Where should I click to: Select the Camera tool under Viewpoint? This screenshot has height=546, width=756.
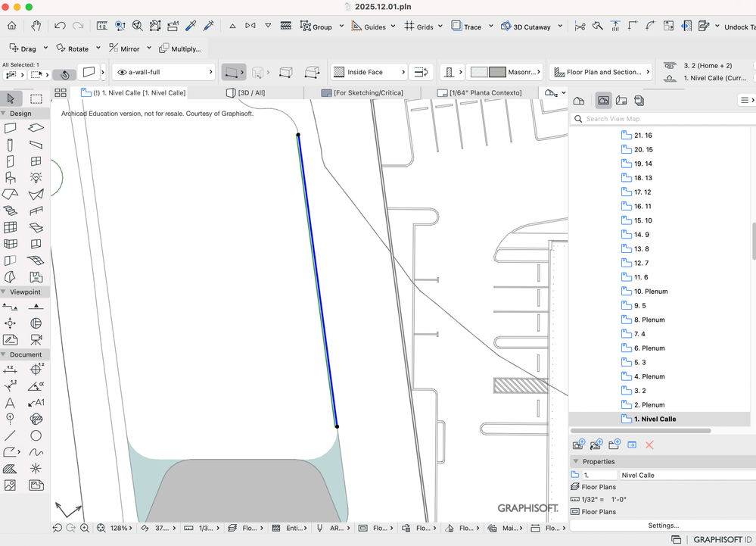click(x=35, y=339)
